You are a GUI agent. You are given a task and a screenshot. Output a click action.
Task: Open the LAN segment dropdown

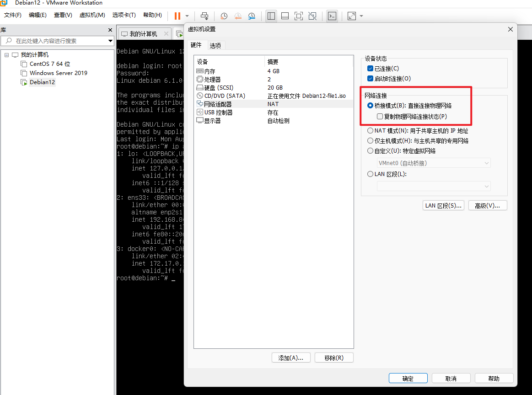pos(434,186)
